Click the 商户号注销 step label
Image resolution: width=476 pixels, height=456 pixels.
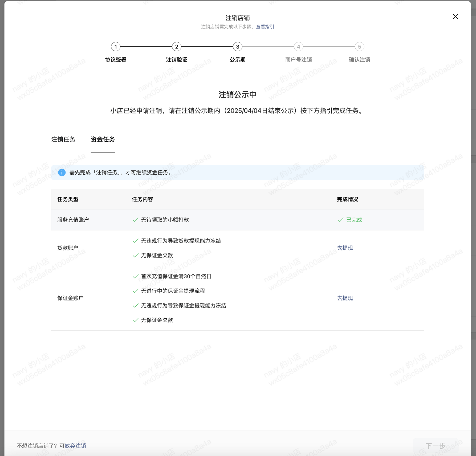[x=299, y=60]
